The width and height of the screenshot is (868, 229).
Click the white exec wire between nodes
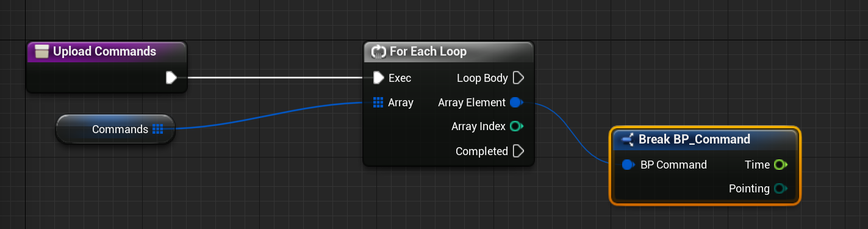[x=274, y=78]
